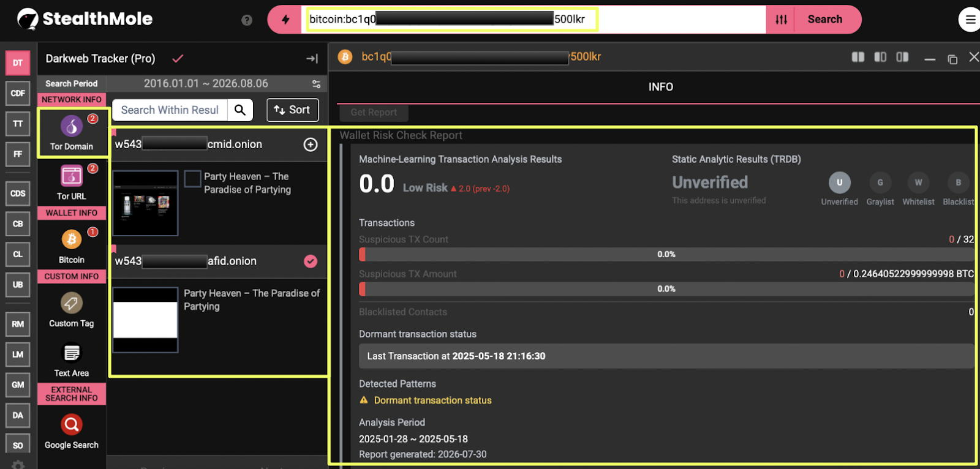Click the Get Report button

374,113
